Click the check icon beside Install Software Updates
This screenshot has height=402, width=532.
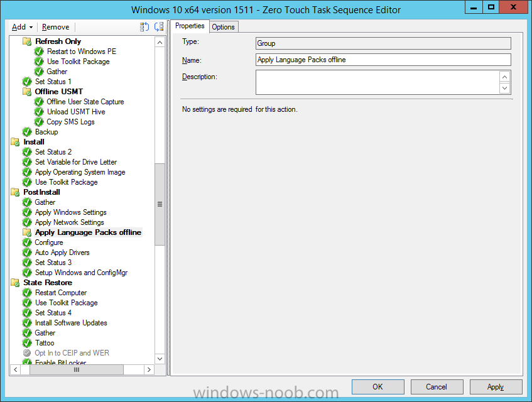pos(27,323)
